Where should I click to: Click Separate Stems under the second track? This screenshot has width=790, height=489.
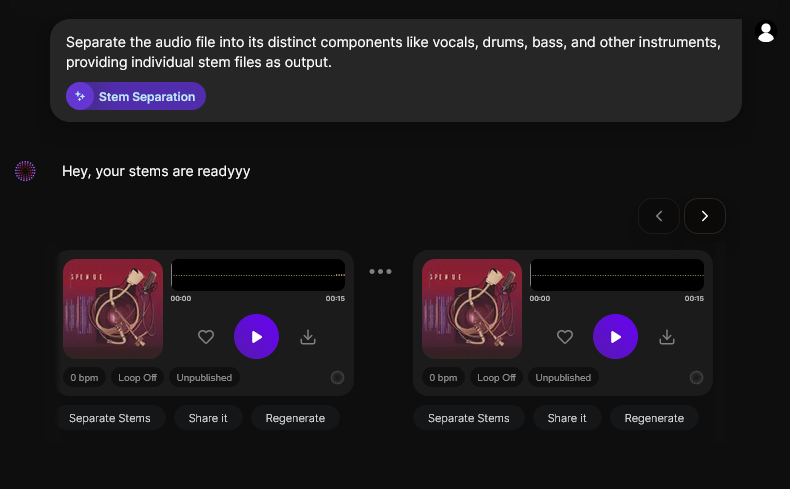click(x=469, y=418)
